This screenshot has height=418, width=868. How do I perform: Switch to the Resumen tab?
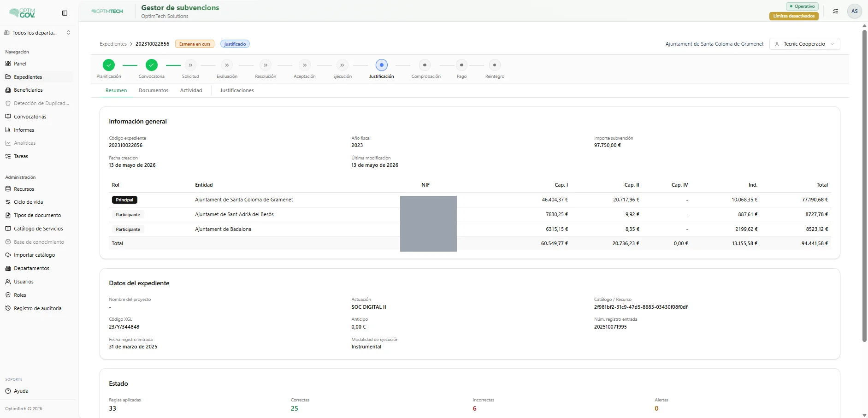tap(116, 90)
